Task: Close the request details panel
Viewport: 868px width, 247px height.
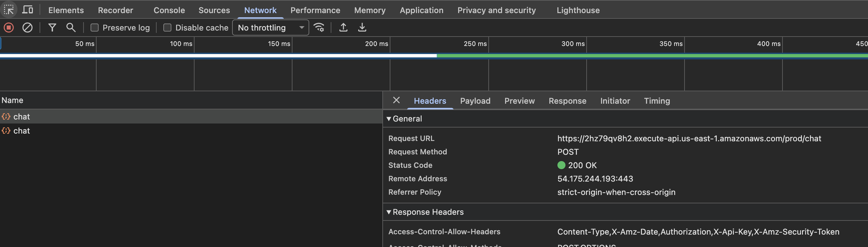Action: 396,100
